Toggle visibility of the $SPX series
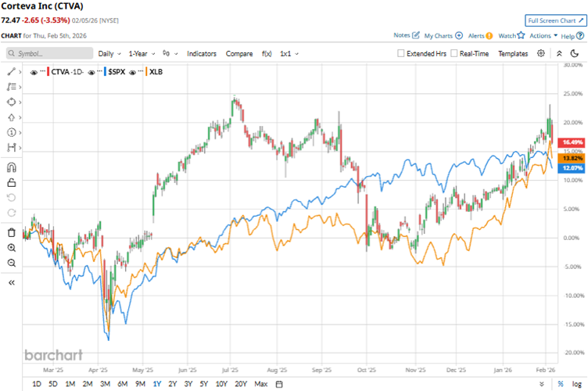Image resolution: width=588 pixels, height=391 pixels. pyautogui.click(x=92, y=72)
